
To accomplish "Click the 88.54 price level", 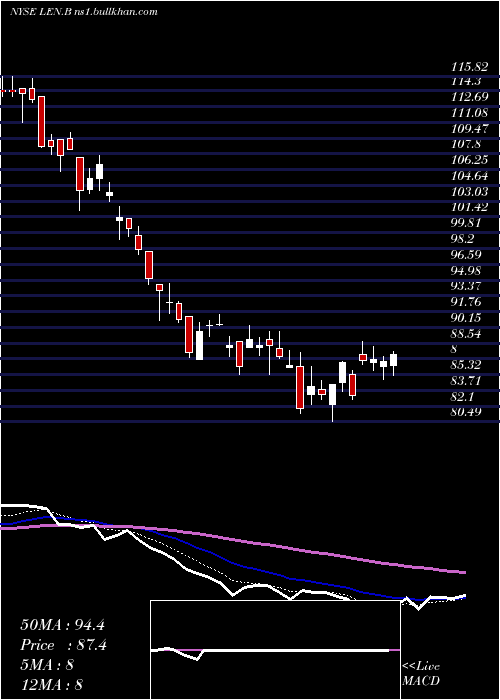I will tap(466, 333).
